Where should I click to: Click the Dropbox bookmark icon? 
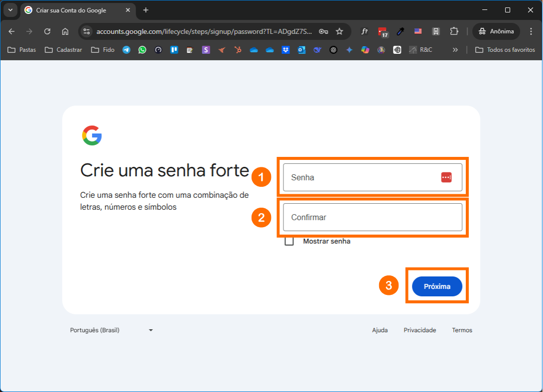pyautogui.click(x=285, y=50)
